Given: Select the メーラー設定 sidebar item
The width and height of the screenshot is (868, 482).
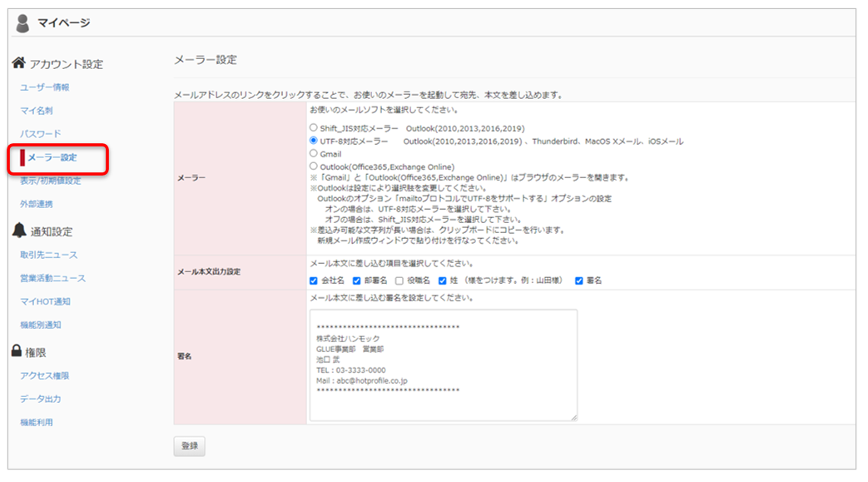Looking at the screenshot, I should (x=52, y=157).
